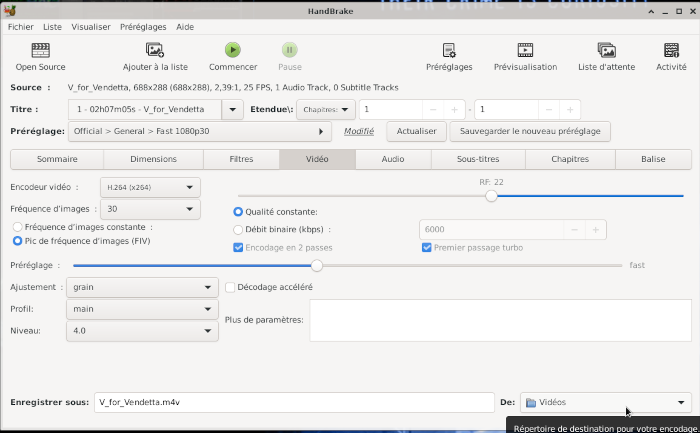
Task: Click the Actualiser button
Action: [416, 131]
